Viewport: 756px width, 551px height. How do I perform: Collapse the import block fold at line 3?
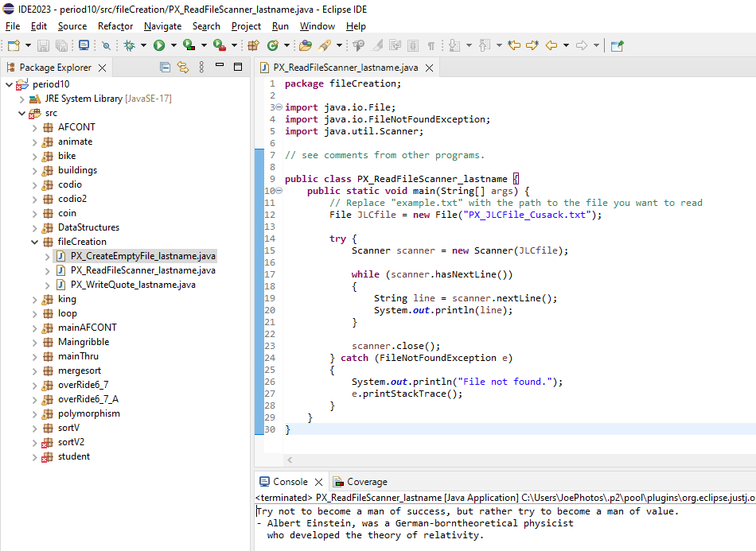277,107
